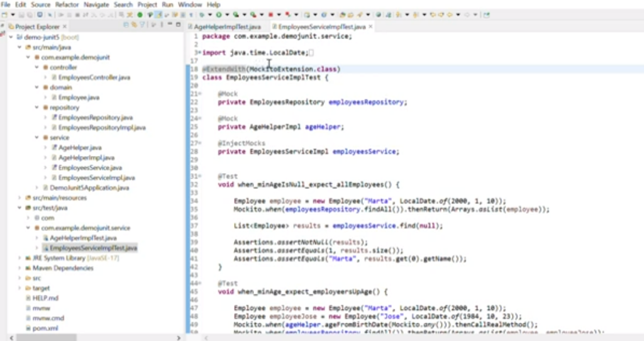Expand the Maven Dependencies tree node
Viewport: 644px width, 341px height.
[x=20, y=267]
